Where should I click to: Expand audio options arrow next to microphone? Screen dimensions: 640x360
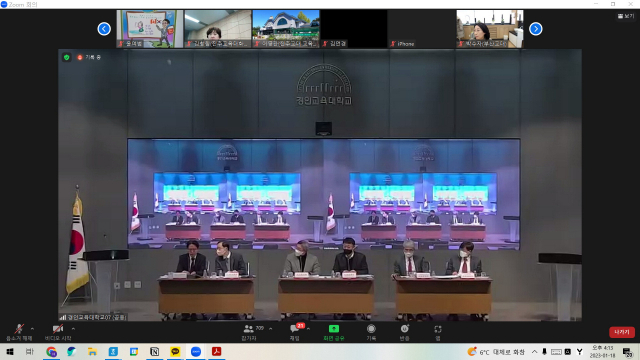tap(32, 329)
